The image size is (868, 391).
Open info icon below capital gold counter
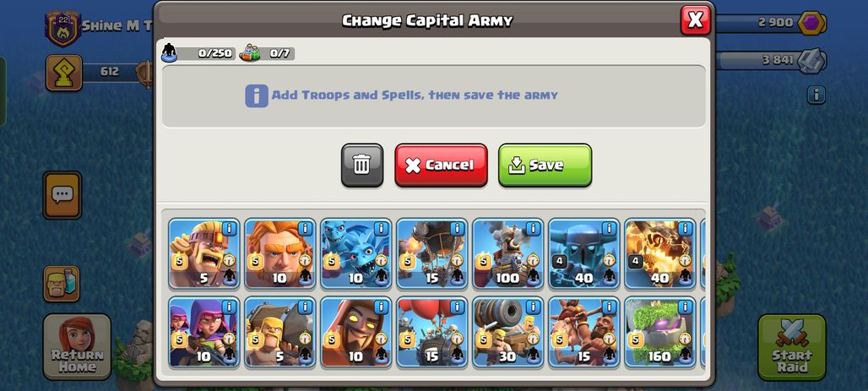coord(816,95)
